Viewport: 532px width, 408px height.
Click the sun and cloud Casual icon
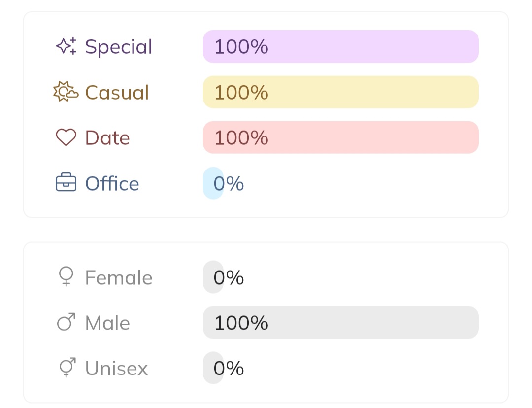tap(66, 92)
